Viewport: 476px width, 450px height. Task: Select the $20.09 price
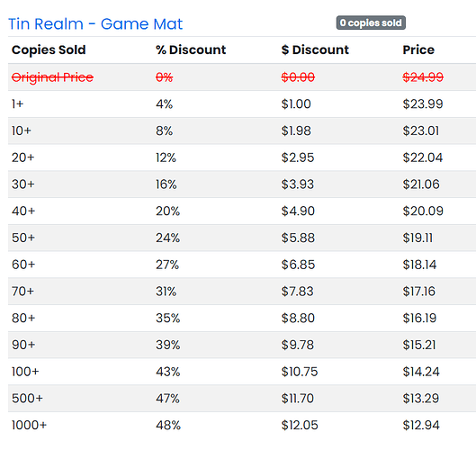click(x=423, y=211)
